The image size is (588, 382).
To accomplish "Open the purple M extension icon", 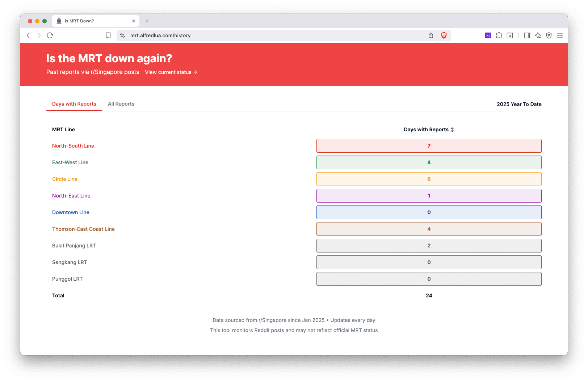I will pos(488,35).
